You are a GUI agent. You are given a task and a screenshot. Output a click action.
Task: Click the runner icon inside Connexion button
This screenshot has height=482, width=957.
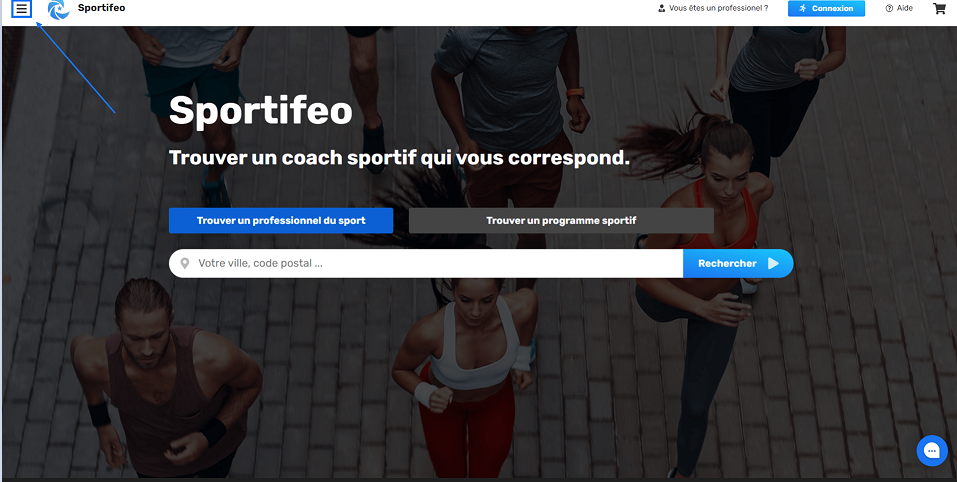coord(803,9)
